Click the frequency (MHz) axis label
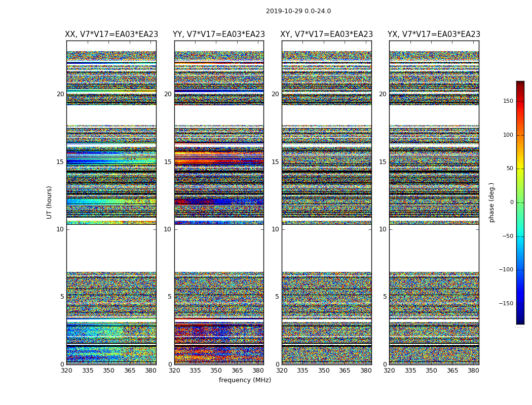This screenshot has width=532, height=405. 245,380
